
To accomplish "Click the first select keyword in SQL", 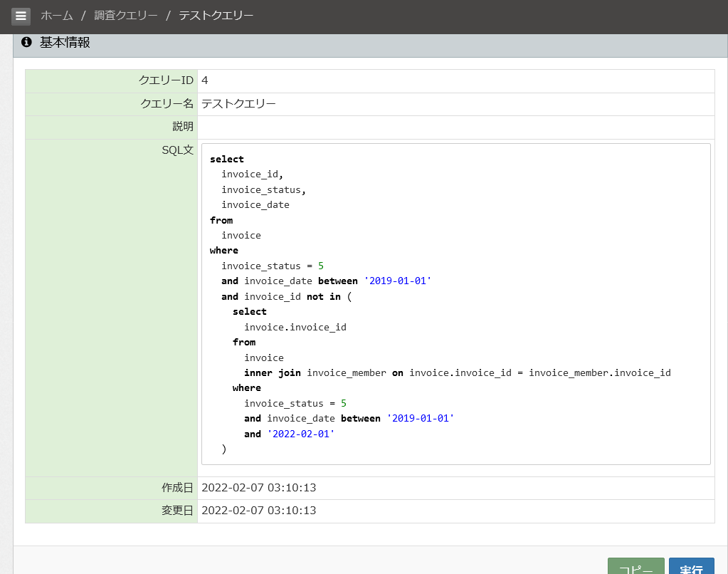I will (x=226, y=159).
